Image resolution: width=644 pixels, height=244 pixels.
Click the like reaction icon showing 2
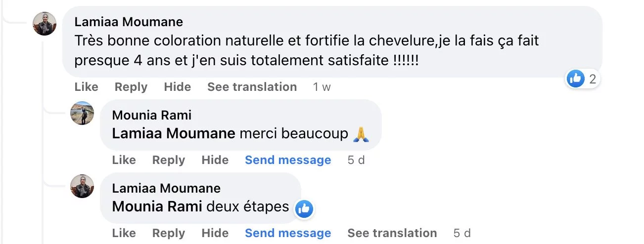576,78
